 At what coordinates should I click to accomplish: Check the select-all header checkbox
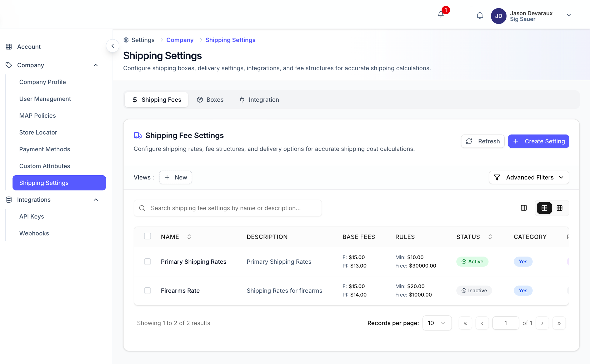[147, 236]
